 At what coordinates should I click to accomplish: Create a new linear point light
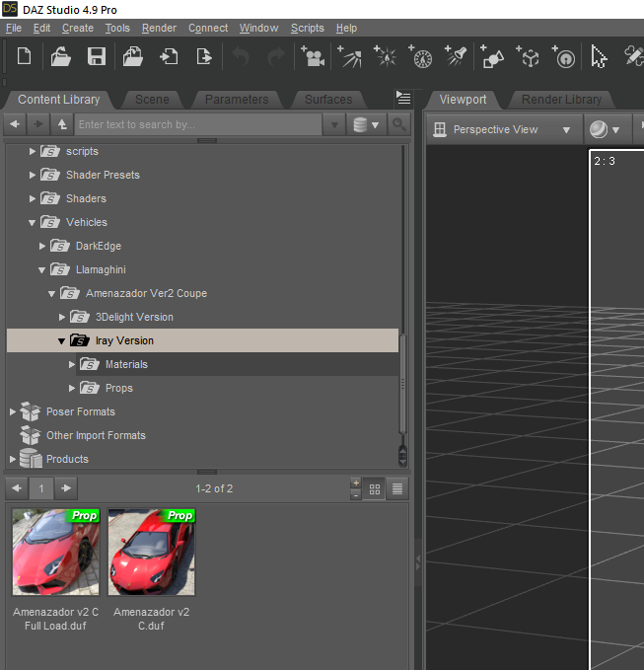tap(421, 57)
